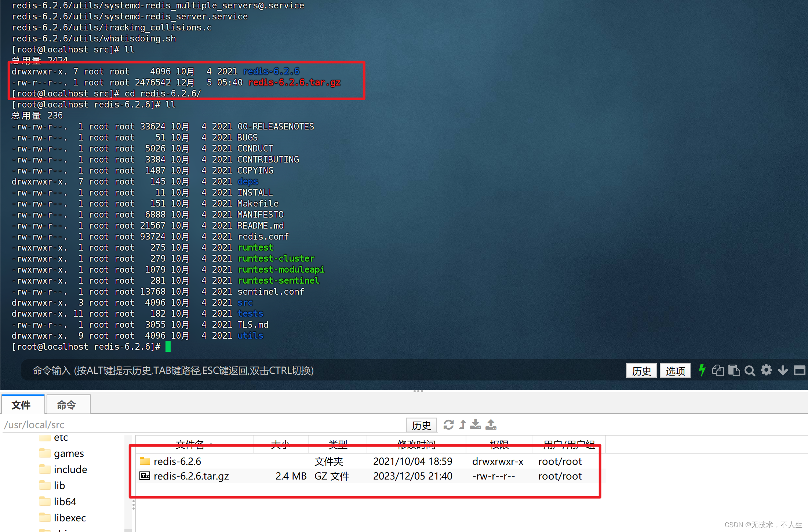Click the panel splitter dots below the terminal
Screen dimensions: 808x532
point(418,391)
